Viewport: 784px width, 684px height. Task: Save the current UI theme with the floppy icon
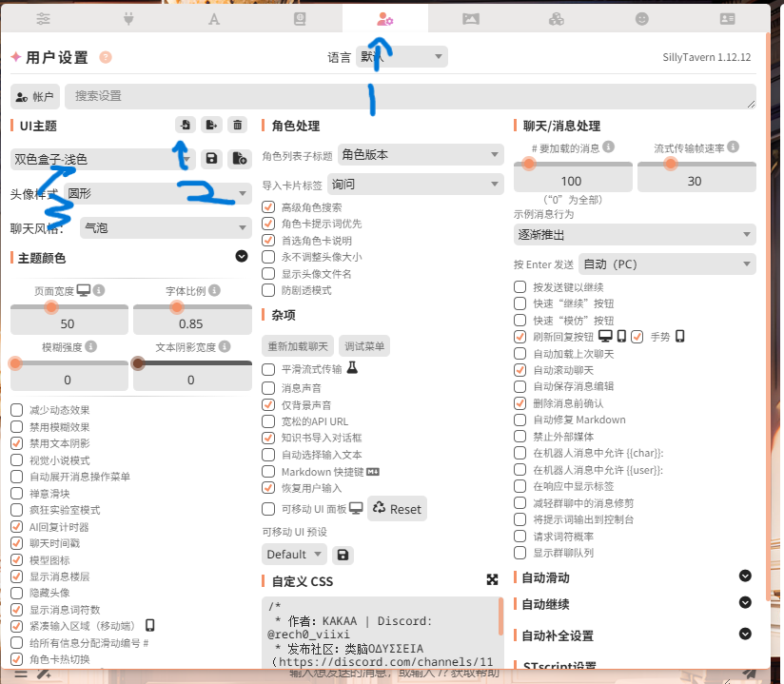point(212,159)
